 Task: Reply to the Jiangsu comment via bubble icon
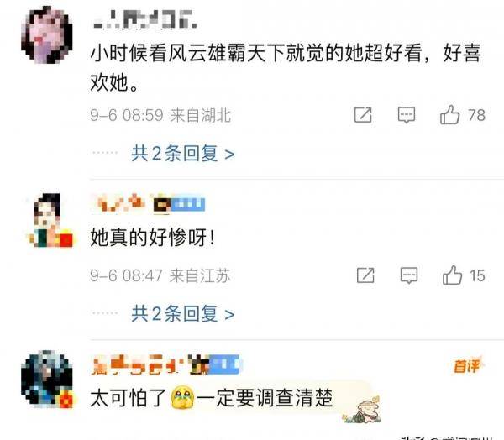(x=409, y=275)
